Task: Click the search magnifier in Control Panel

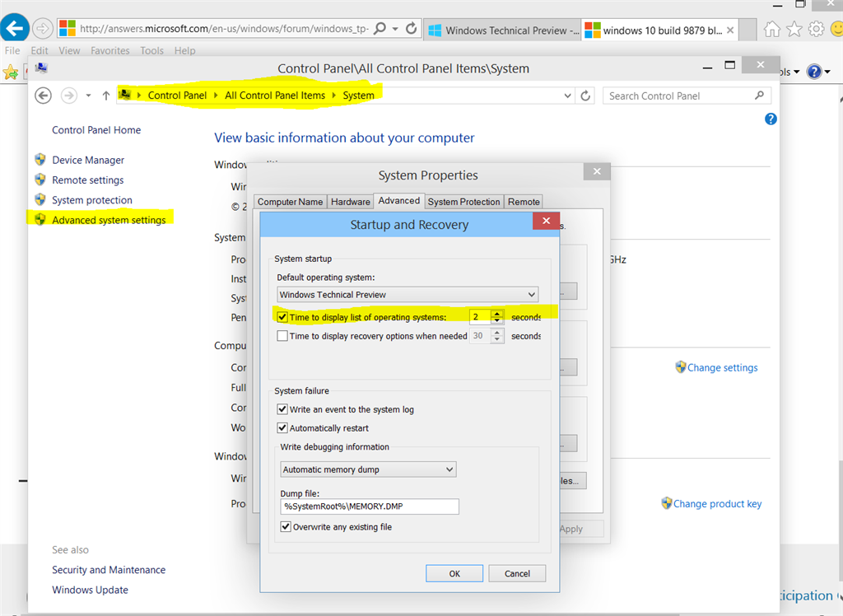Action: [x=759, y=96]
